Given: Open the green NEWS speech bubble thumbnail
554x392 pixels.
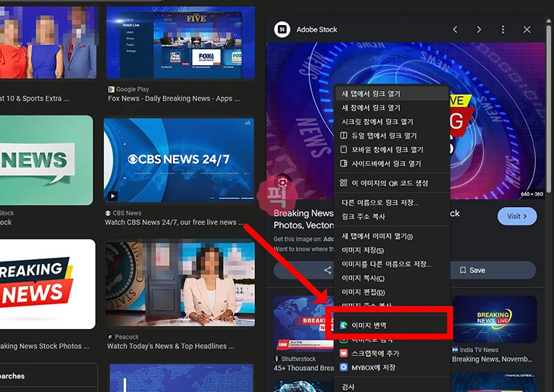Looking at the screenshot, I should (x=46, y=160).
